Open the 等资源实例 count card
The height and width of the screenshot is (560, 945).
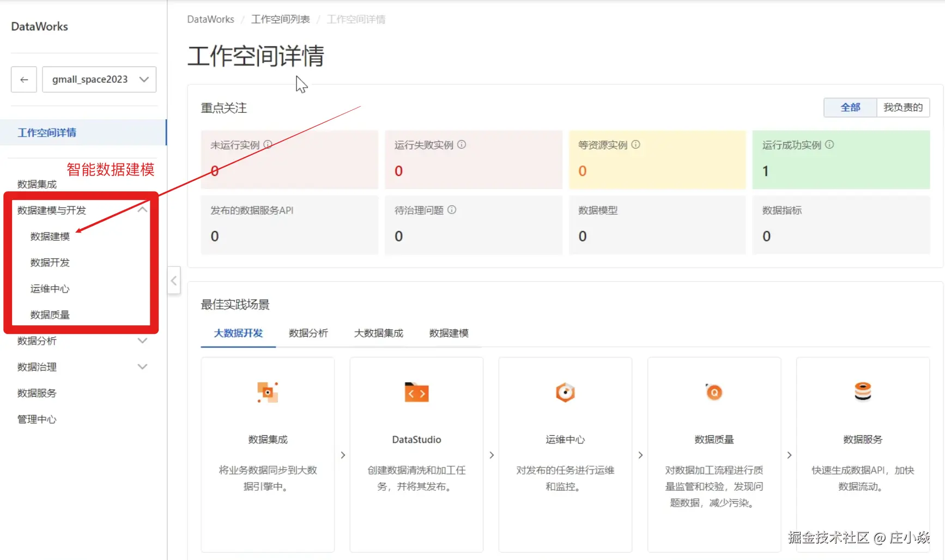[657, 160]
